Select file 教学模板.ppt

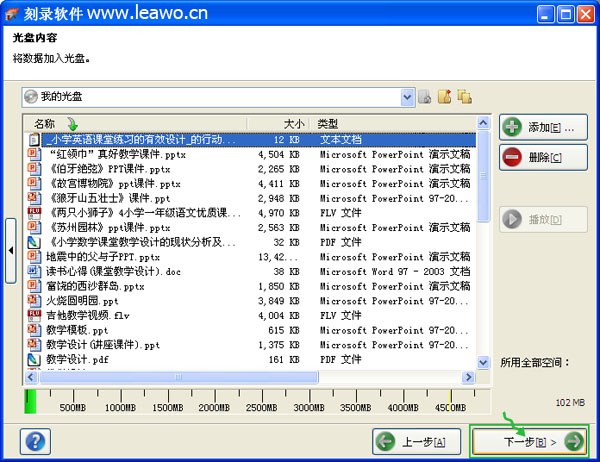(x=251, y=330)
